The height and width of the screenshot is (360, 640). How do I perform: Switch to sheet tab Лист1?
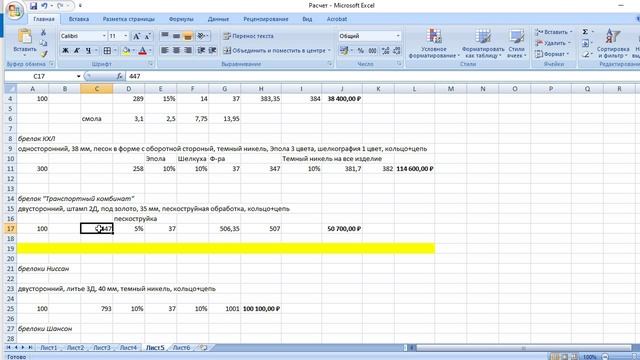(x=49, y=348)
